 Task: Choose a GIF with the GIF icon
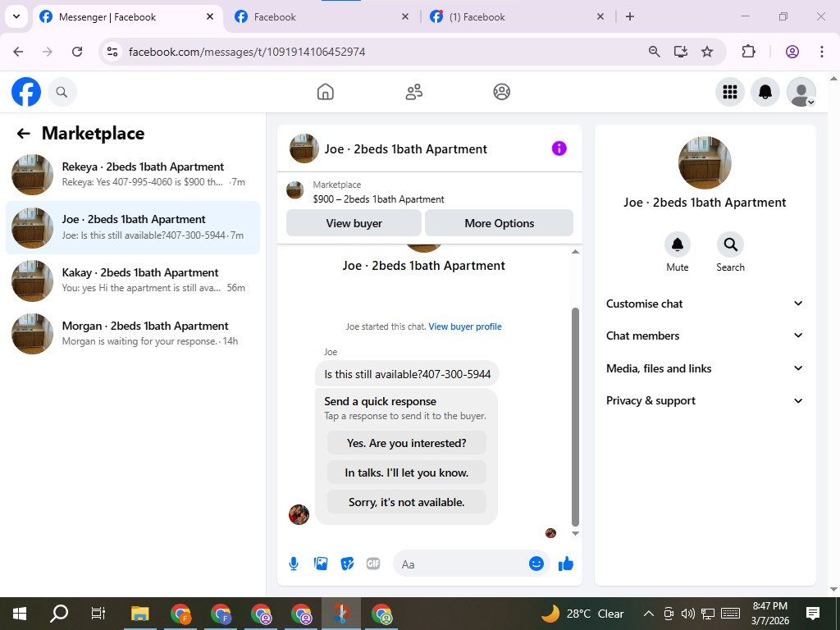click(x=373, y=564)
